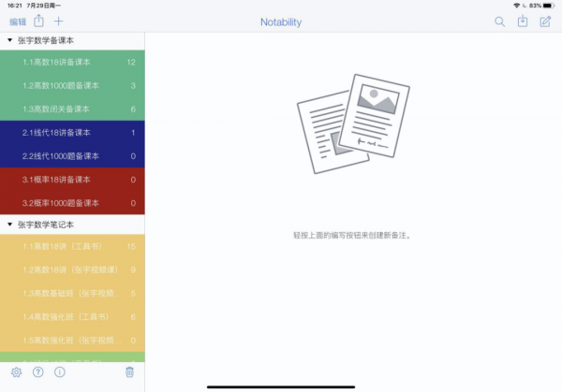The image size is (562, 392).
Task: Click the empty-state documents illustration
Action: [x=353, y=123]
